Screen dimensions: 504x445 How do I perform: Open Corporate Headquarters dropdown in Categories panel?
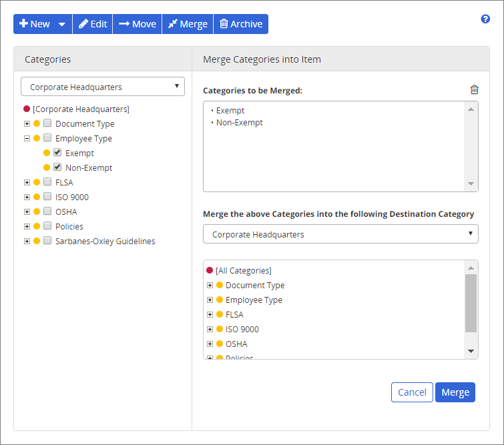click(x=103, y=87)
